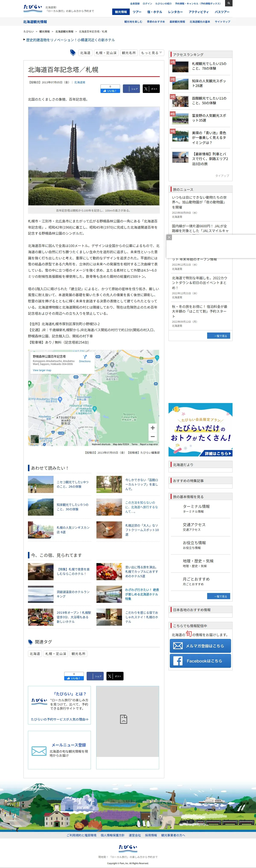256x868 pixels.
Task: Open the search magnifier icon in header
Action: tap(228, 3)
